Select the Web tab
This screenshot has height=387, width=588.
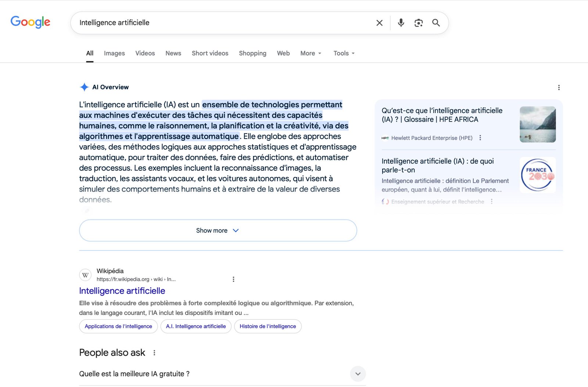click(x=283, y=53)
